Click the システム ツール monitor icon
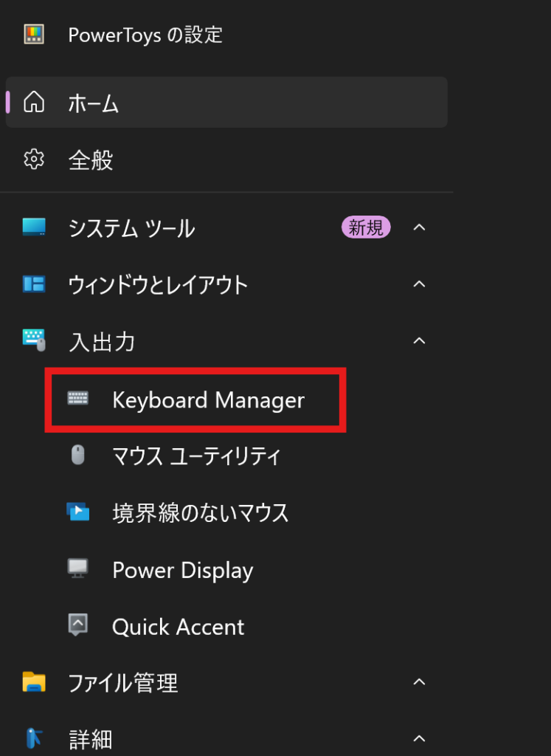The height and width of the screenshot is (756, 551). 34,227
